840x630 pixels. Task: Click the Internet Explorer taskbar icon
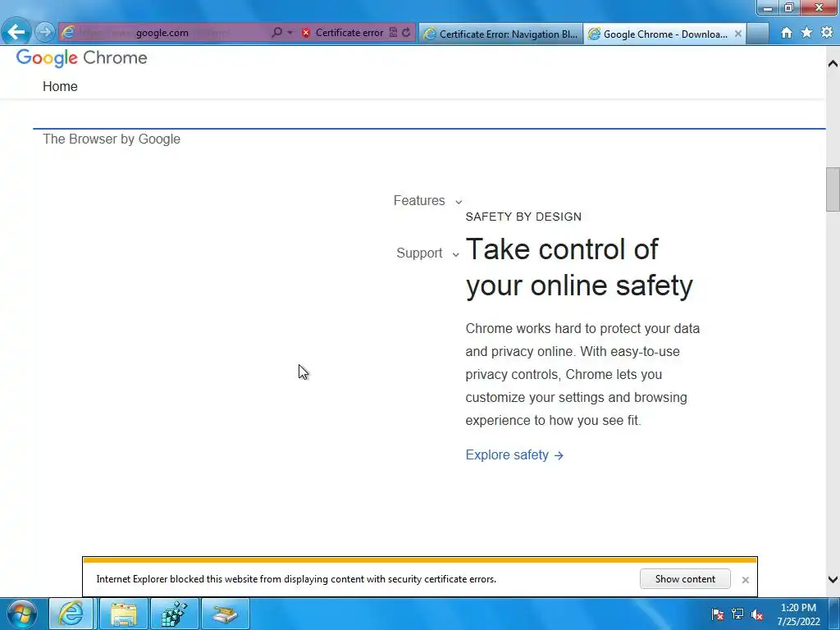coord(71,614)
